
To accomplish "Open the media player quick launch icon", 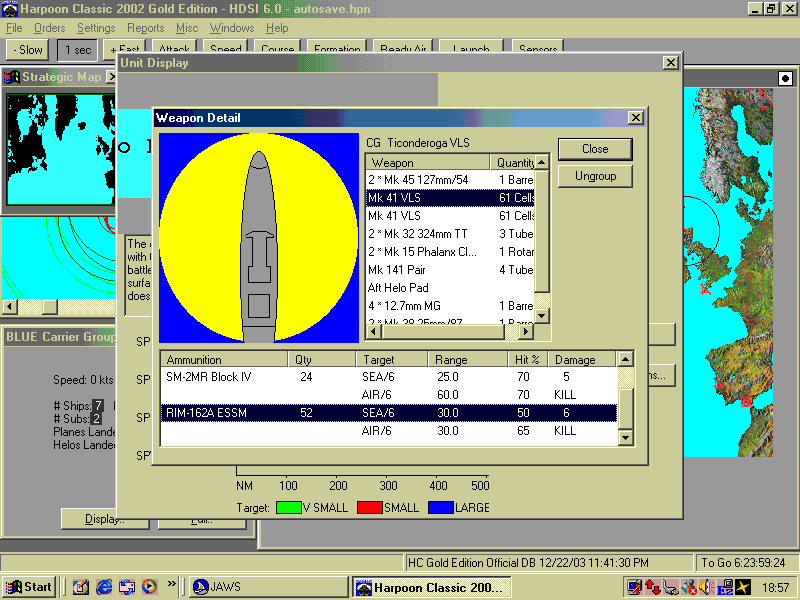I will 149,587.
